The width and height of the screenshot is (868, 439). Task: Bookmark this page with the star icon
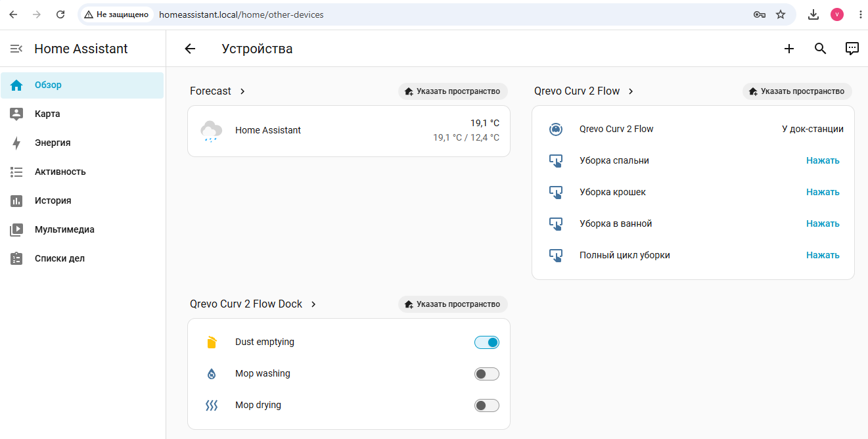(781, 14)
